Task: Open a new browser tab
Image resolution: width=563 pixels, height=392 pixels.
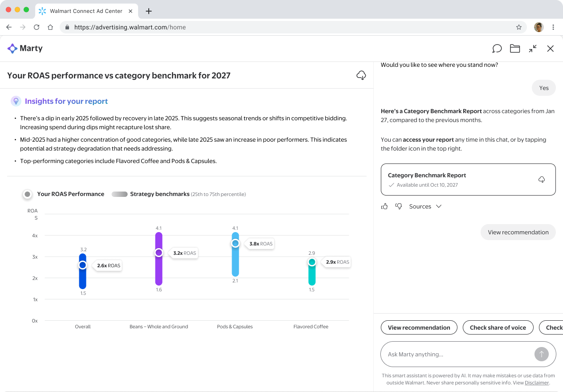Action: pos(149,11)
